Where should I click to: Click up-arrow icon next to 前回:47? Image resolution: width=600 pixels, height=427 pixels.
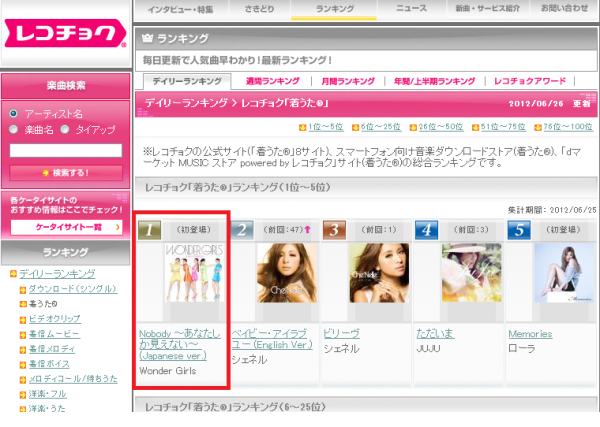[307, 230]
